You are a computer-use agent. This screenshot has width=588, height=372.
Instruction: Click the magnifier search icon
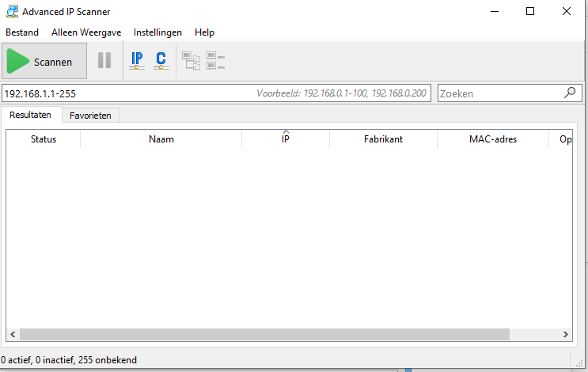570,93
